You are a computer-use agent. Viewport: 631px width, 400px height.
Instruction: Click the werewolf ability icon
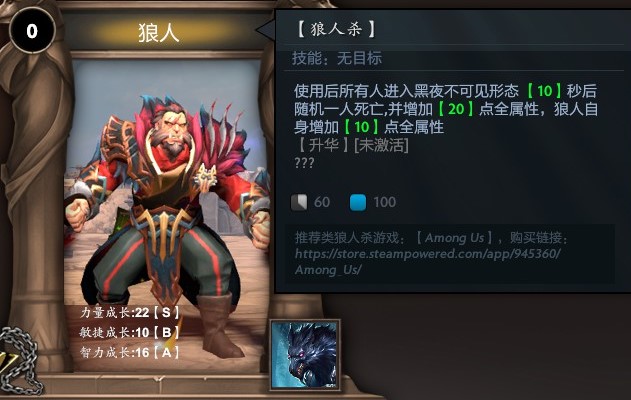[305, 355]
